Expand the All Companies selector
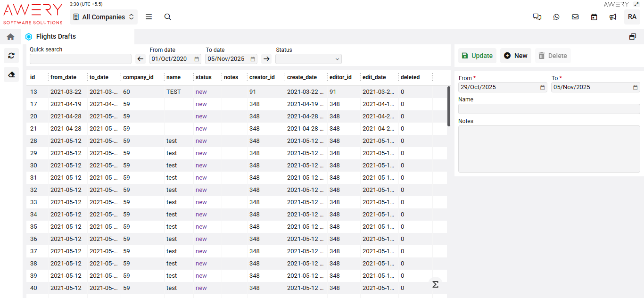Screen dimensions: 644x298 (x=104, y=17)
